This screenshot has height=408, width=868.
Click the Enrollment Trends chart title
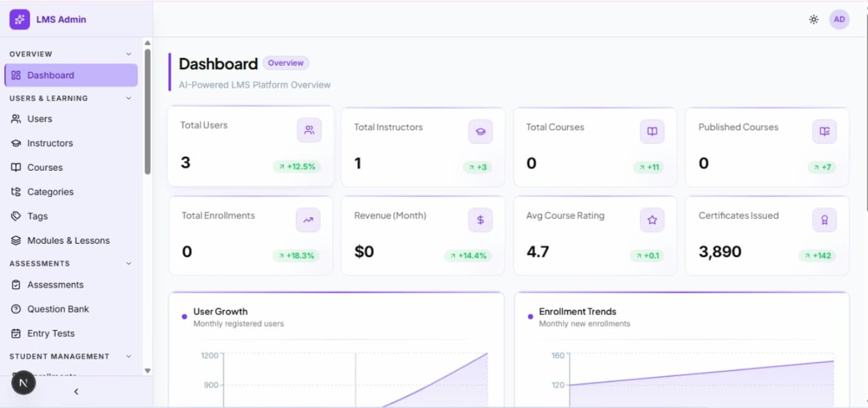(x=578, y=311)
